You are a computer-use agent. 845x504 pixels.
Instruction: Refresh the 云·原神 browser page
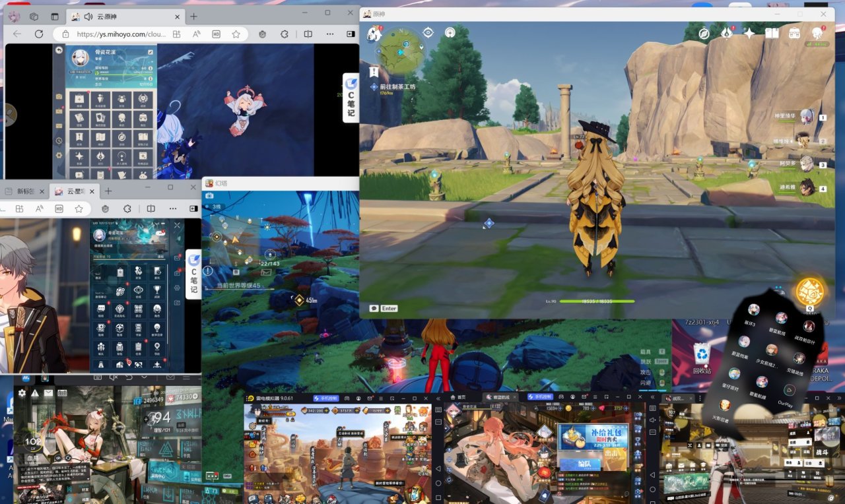(x=39, y=34)
